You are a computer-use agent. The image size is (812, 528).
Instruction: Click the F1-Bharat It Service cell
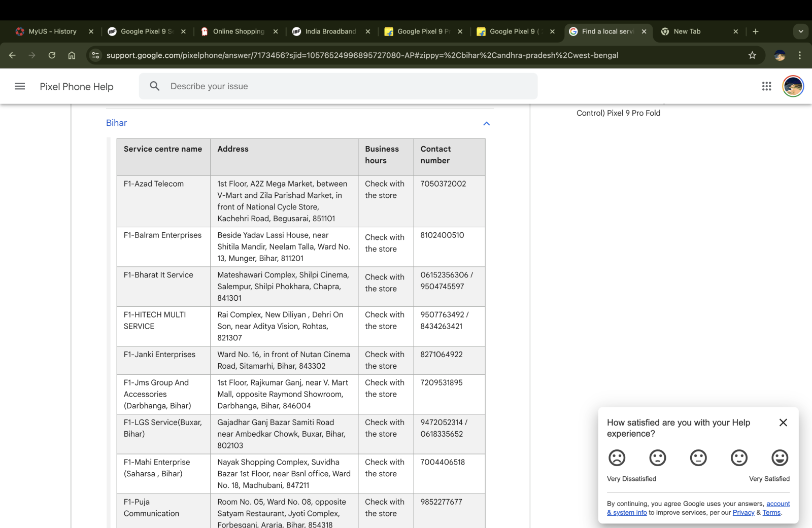(163, 287)
